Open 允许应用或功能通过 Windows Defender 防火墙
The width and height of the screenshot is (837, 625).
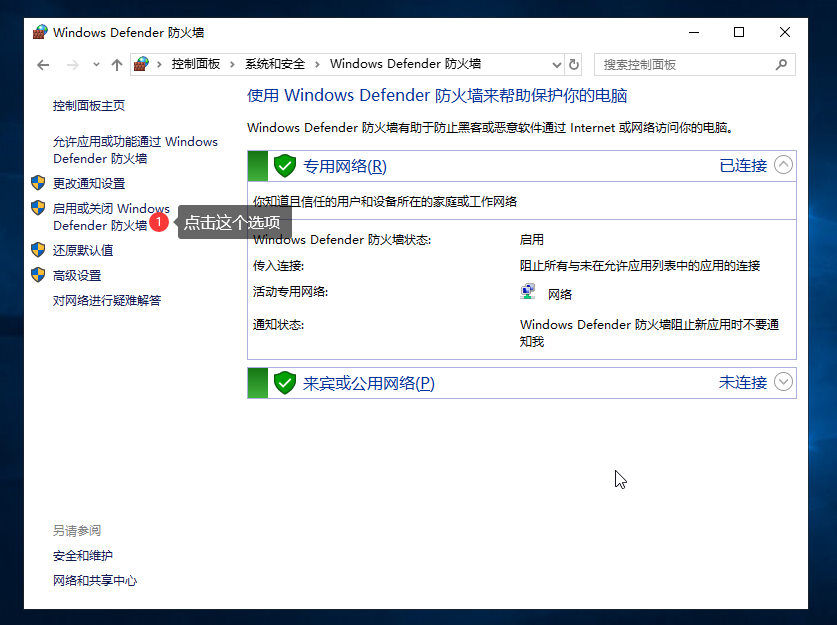point(135,150)
